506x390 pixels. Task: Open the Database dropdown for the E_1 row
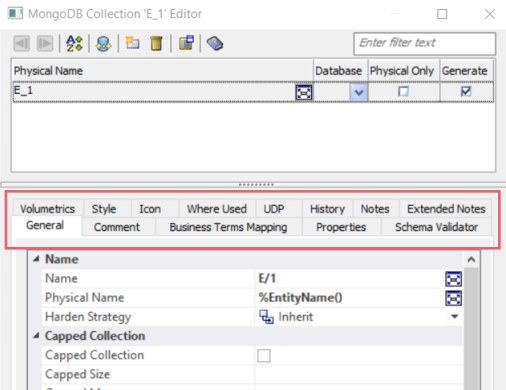click(359, 92)
